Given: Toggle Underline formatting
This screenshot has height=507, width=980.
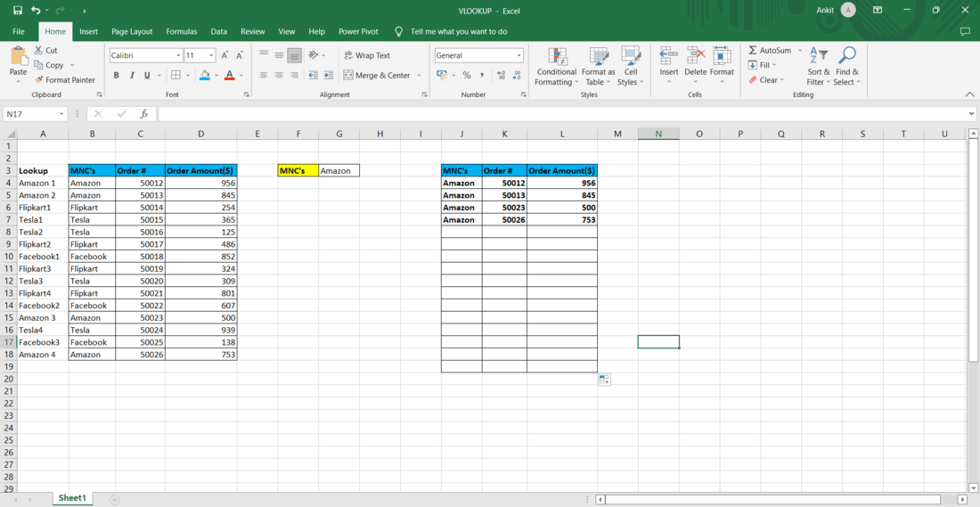Looking at the screenshot, I should coord(148,75).
